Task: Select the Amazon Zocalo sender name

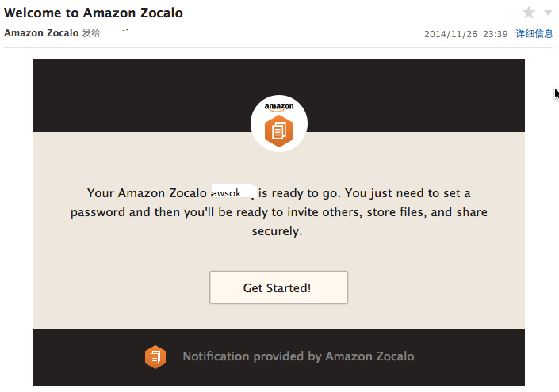Action: (x=41, y=32)
